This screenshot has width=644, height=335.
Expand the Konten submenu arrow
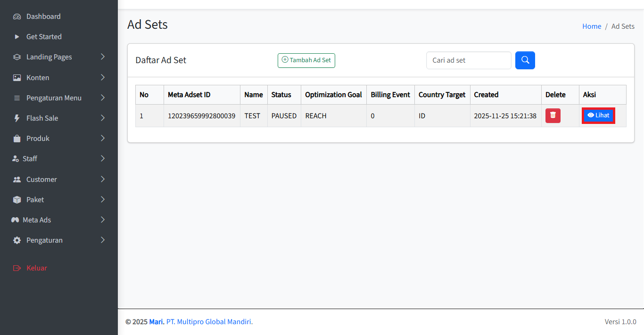(103, 77)
